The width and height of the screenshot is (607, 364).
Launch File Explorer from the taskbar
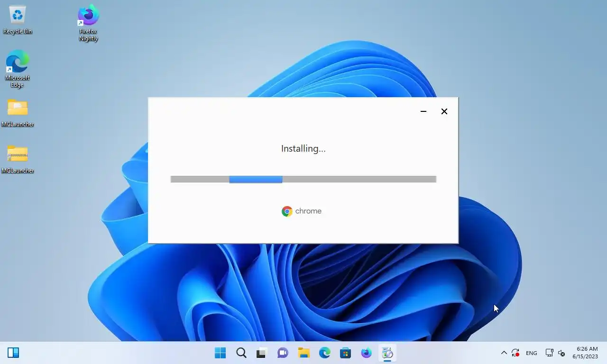coord(303,353)
